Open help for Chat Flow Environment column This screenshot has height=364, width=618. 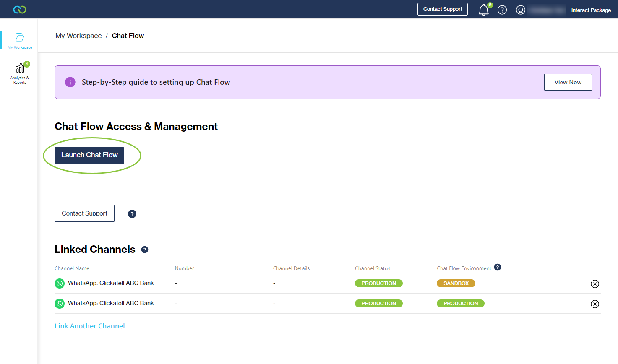pos(498,267)
